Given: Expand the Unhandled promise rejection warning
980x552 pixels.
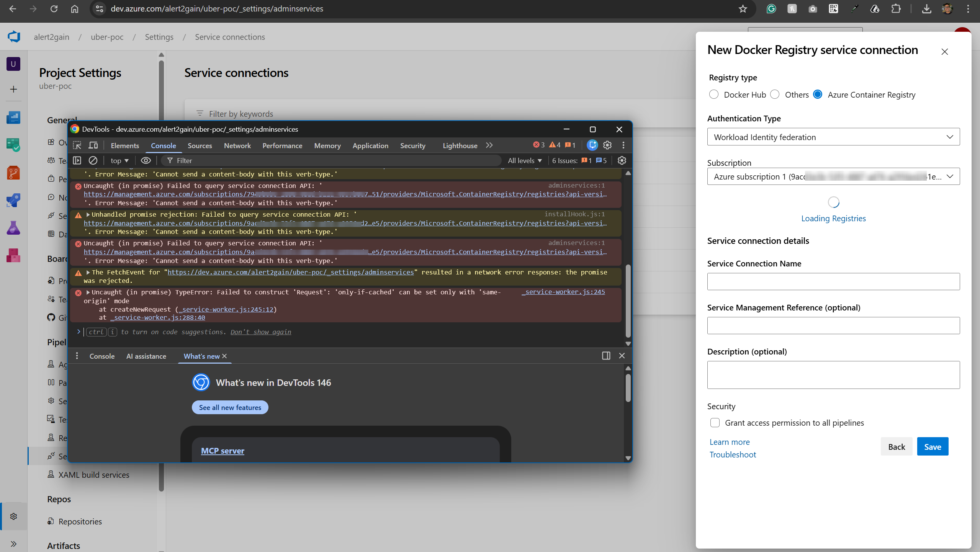Looking at the screenshot, I should click(x=88, y=214).
